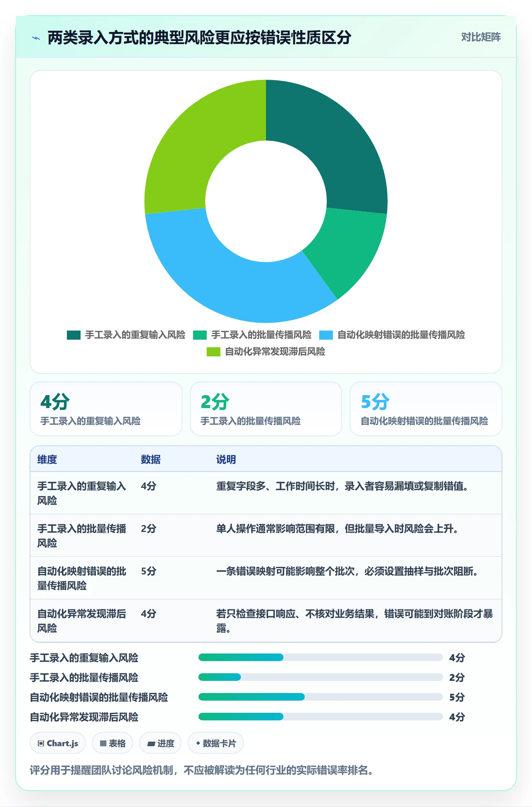Open the 4分 手工录入的重复输入风险 data card
532x807 pixels.
(106, 409)
